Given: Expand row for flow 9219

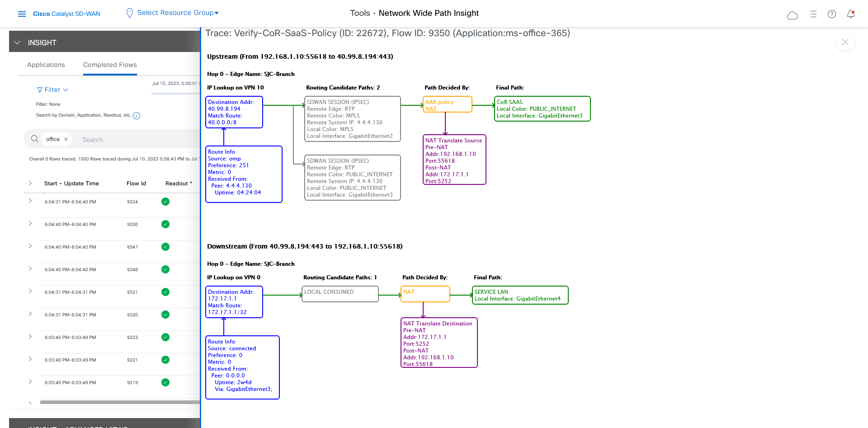Looking at the screenshot, I should pos(30,381).
